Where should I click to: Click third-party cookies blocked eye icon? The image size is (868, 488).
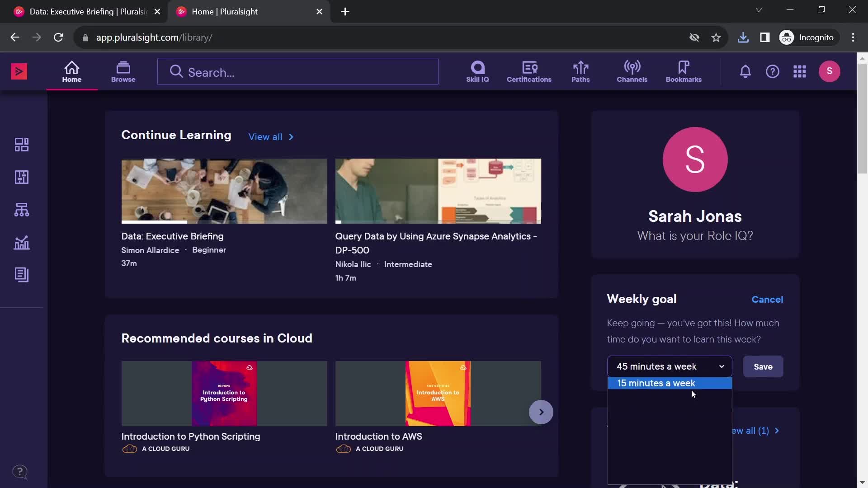click(694, 38)
